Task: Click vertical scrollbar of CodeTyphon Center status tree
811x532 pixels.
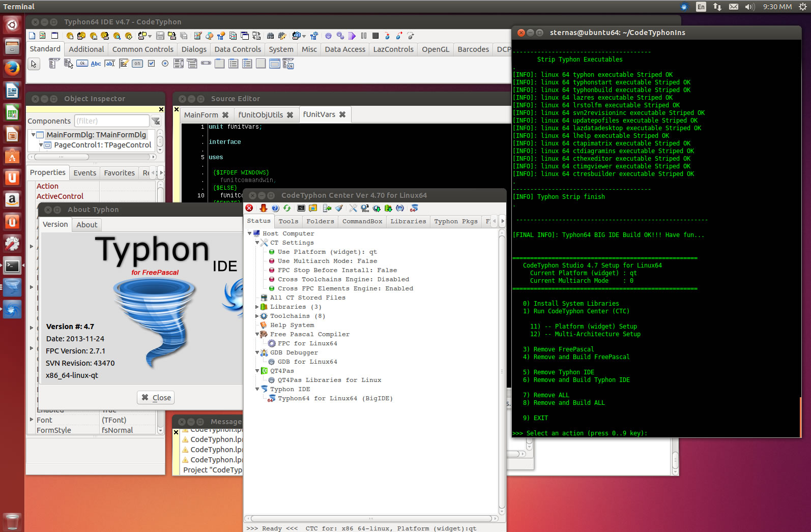Action: [502, 371]
